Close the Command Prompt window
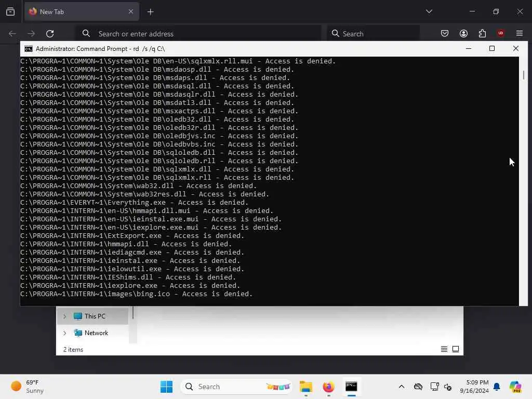 click(x=516, y=48)
